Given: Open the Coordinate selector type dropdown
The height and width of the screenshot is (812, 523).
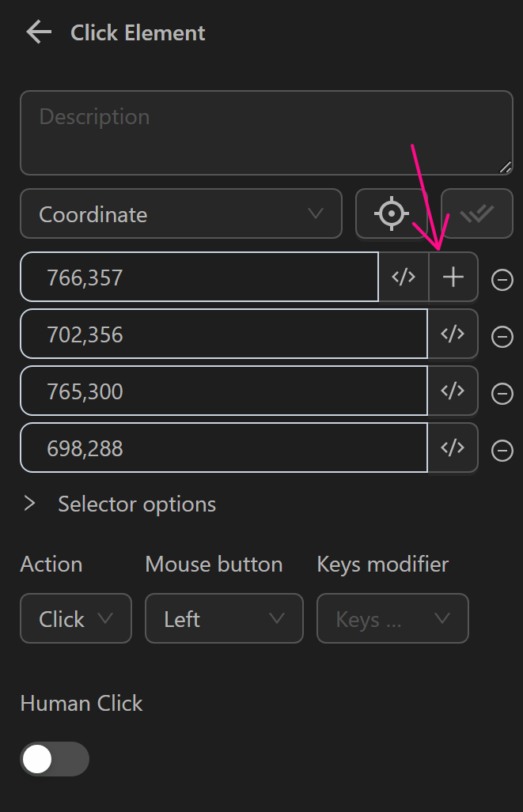Looking at the screenshot, I should 180,213.
